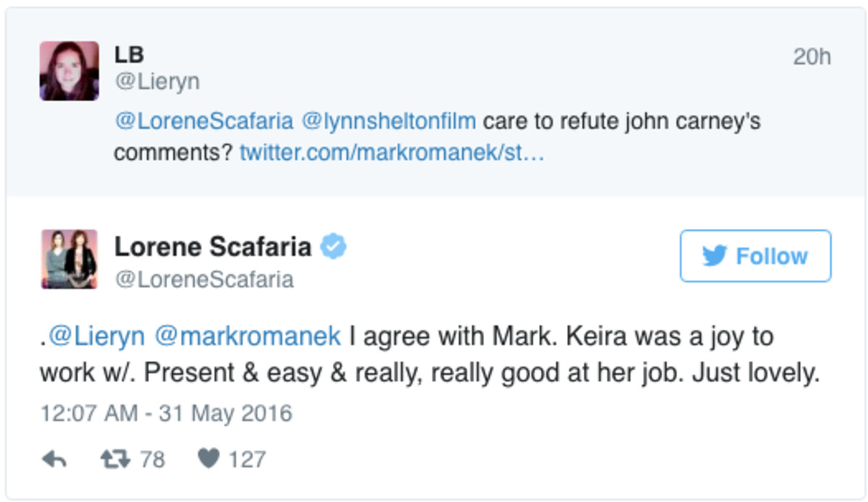
Task: Retweet Lorene Scafaria's tweet
Action: pos(114,459)
